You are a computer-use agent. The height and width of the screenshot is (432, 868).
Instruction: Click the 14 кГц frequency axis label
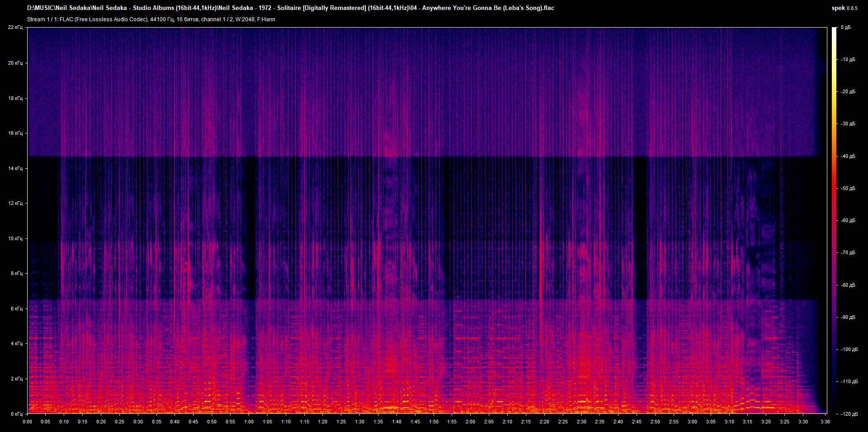click(15, 168)
